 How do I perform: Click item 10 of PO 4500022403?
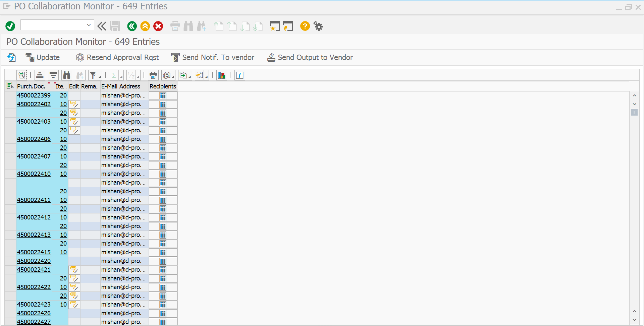(x=63, y=122)
